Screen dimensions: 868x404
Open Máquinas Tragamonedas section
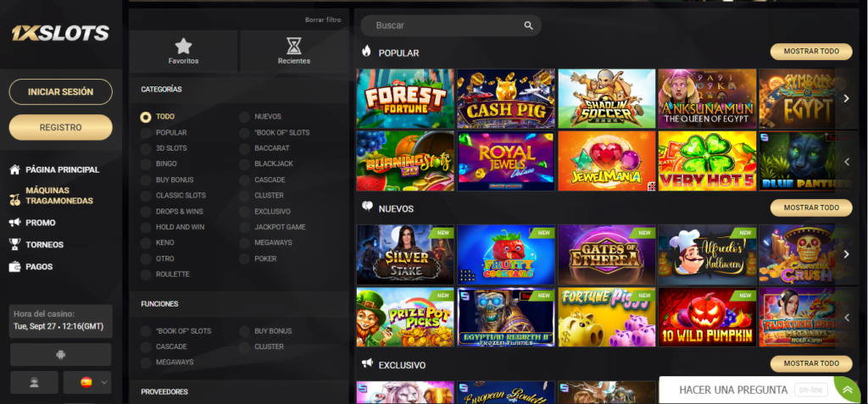(x=59, y=196)
